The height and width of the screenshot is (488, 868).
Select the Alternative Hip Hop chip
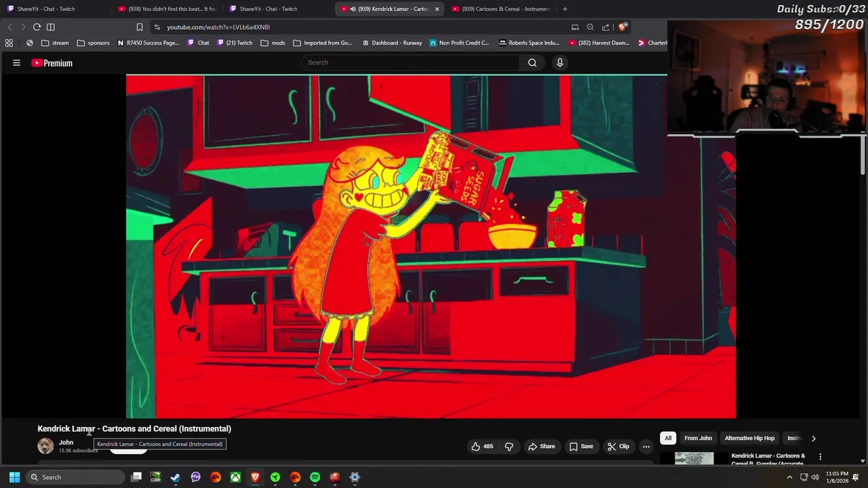pyautogui.click(x=749, y=438)
